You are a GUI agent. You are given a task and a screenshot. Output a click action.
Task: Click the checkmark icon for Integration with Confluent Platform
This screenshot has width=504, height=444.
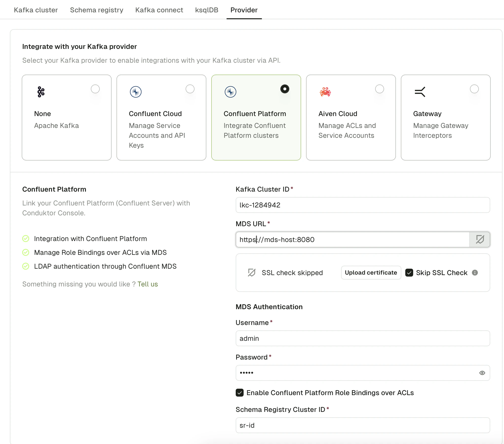pyautogui.click(x=26, y=239)
